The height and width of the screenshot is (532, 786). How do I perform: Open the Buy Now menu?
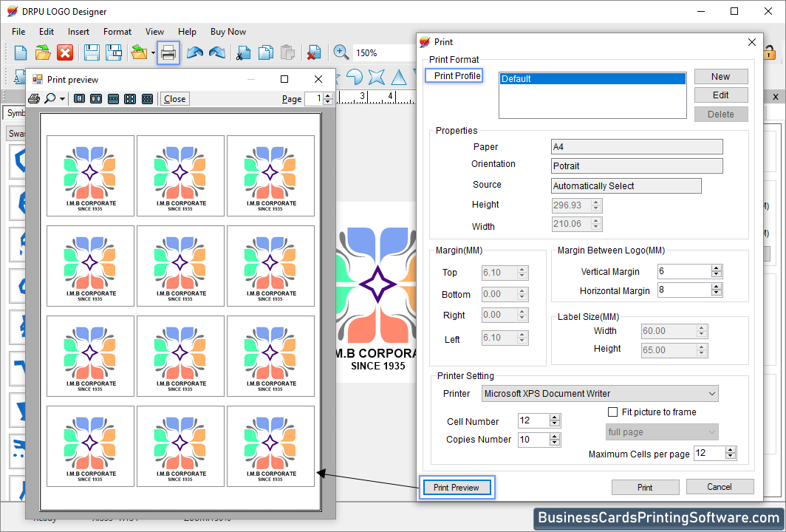(228, 32)
